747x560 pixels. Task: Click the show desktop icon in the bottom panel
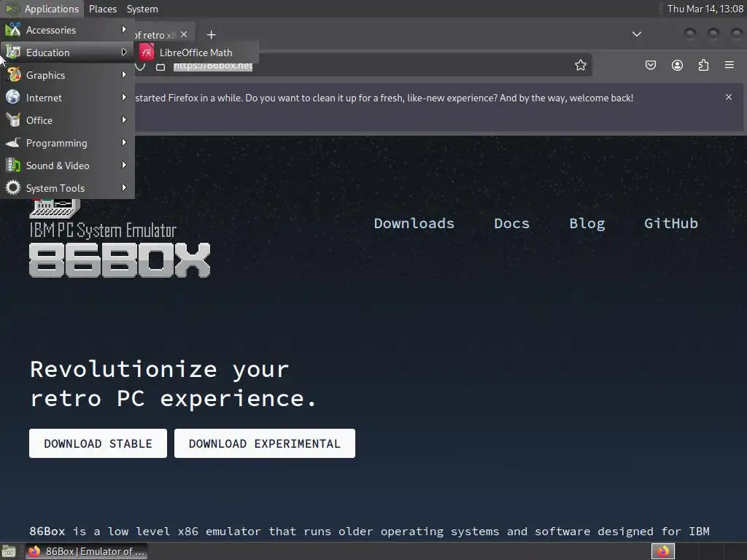9,551
